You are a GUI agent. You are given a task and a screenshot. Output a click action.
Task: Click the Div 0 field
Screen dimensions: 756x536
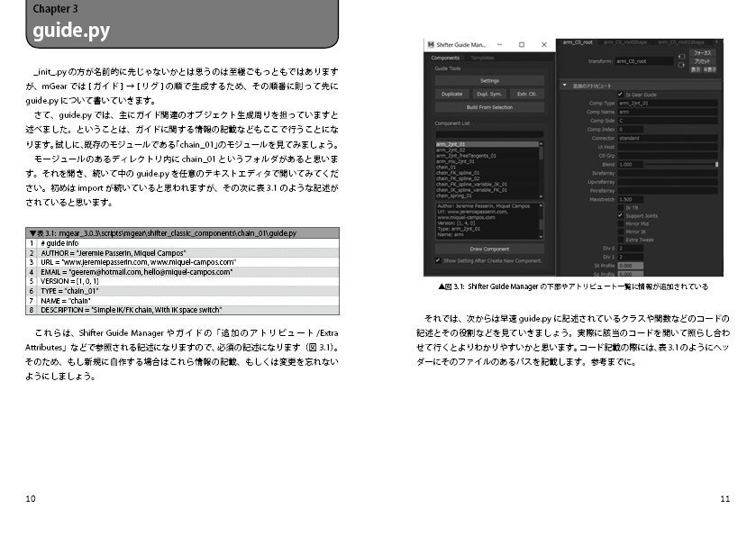coord(630,249)
